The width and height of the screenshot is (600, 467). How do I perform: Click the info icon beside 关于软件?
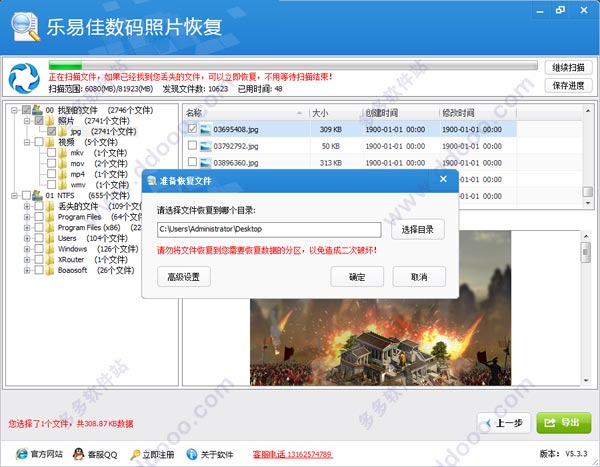192,454
